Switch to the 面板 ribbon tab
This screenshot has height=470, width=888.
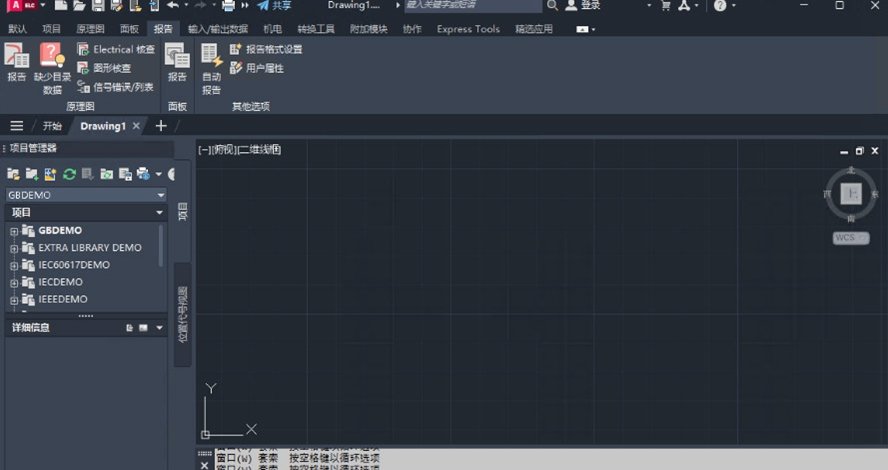(x=129, y=29)
